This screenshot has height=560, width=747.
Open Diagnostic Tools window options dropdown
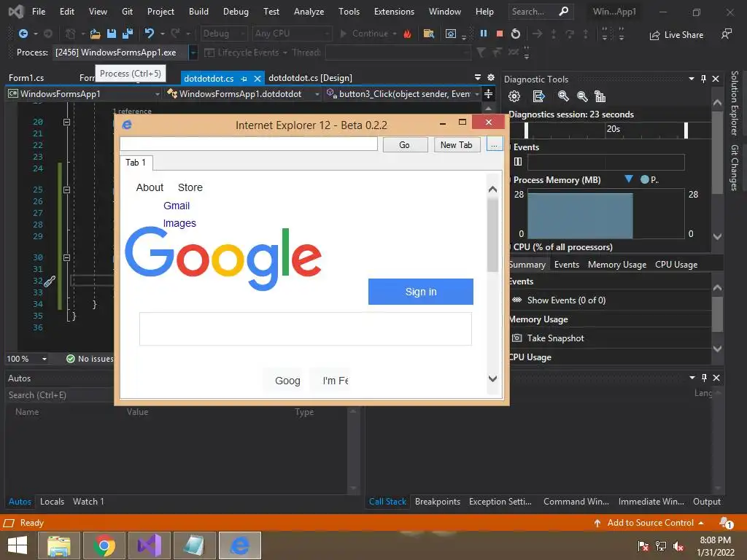692,79
